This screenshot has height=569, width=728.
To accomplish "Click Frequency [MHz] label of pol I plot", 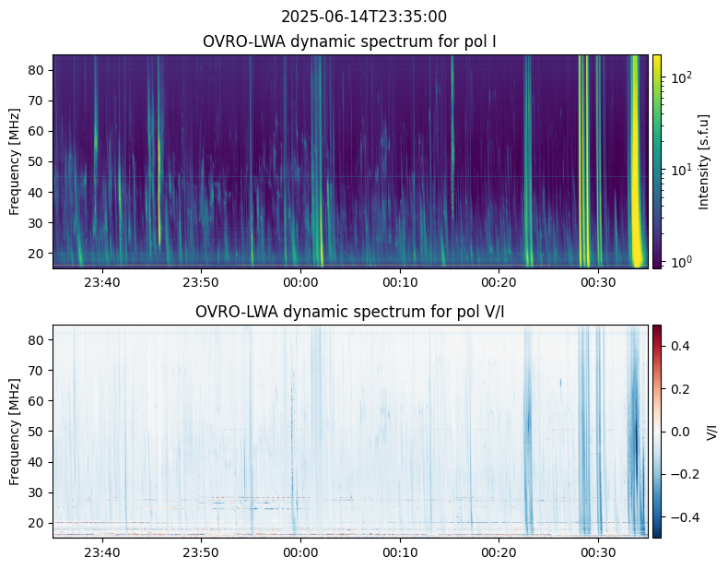I will 15,161.
